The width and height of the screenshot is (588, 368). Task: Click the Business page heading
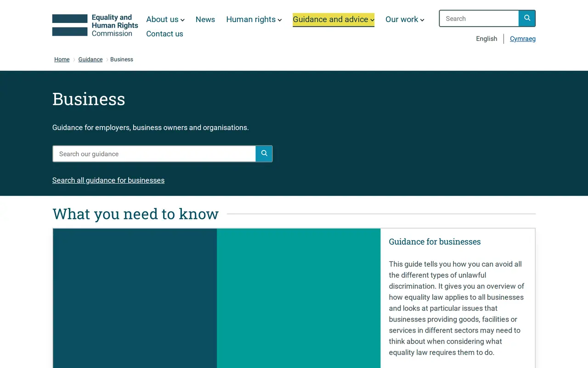click(x=89, y=99)
